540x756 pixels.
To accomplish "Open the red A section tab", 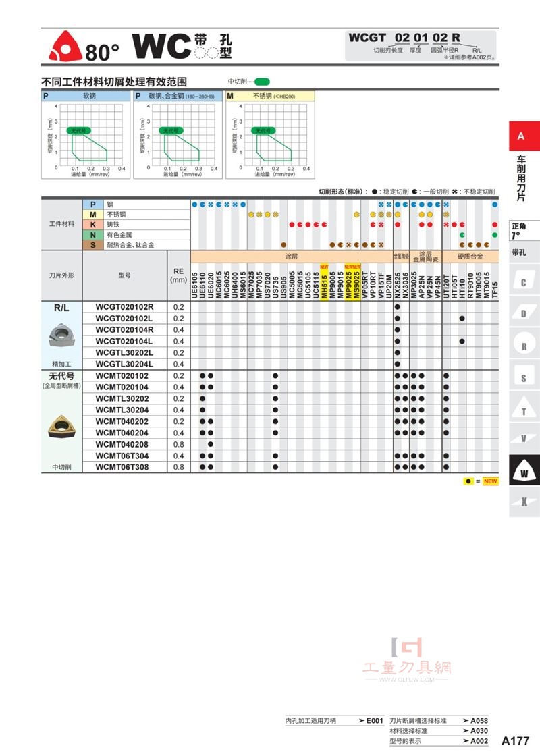I will pyautogui.click(x=524, y=136).
